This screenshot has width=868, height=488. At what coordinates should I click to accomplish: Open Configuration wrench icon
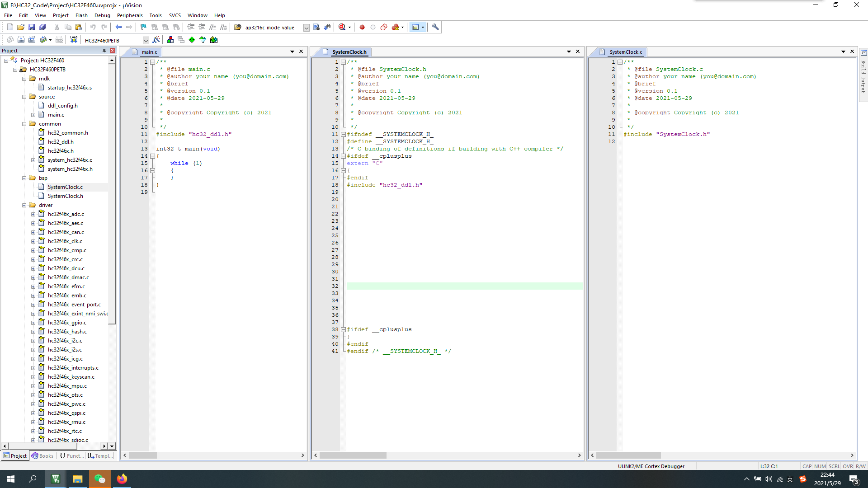(435, 27)
